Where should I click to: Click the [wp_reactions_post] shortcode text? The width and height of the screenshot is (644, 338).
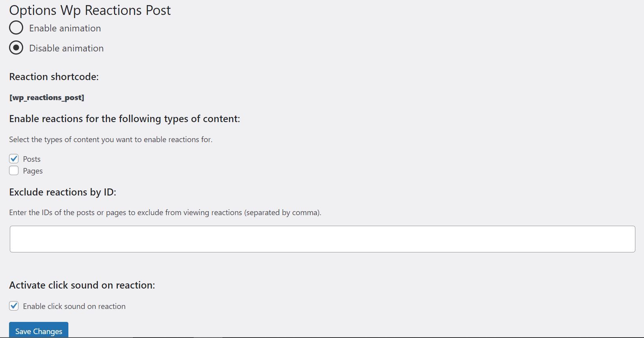tap(47, 97)
